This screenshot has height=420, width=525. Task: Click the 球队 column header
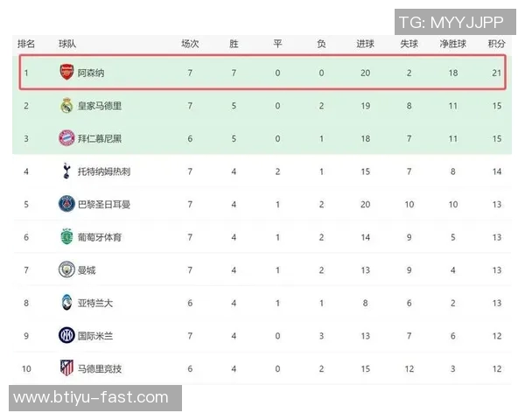click(x=67, y=43)
